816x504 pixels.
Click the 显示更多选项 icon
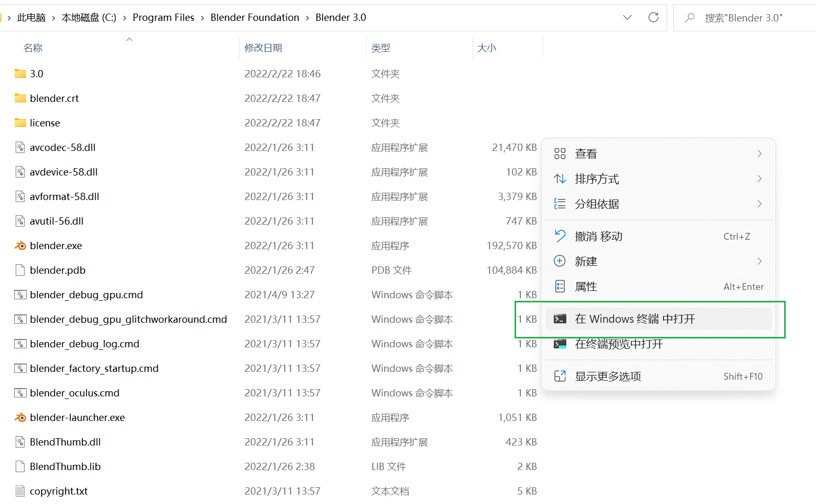pyautogui.click(x=560, y=376)
